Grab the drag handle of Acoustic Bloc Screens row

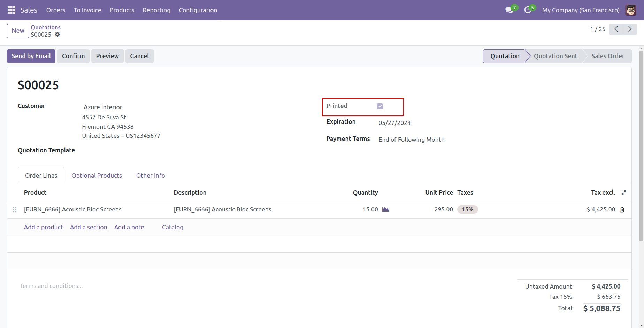click(x=15, y=209)
